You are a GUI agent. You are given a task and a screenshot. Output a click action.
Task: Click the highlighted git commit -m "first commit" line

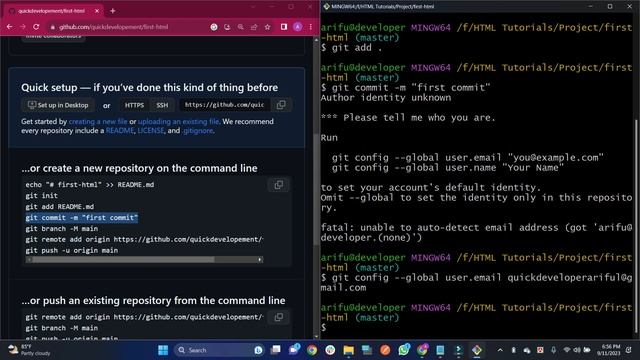82,218
